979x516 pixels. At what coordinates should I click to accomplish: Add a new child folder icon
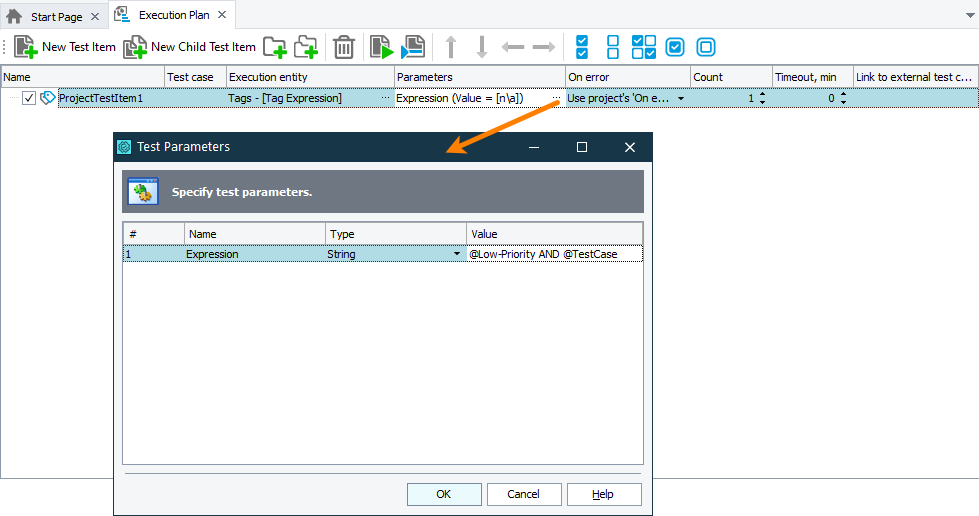coord(306,47)
